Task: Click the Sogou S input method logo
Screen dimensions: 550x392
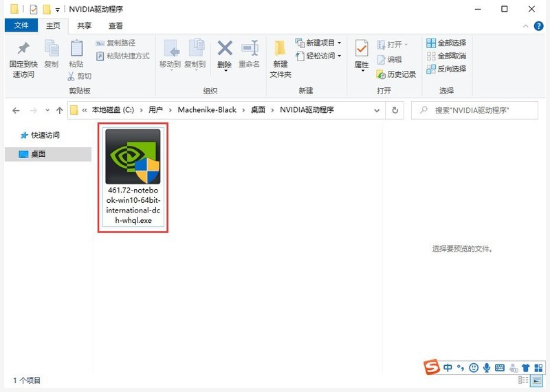Action: (x=432, y=367)
